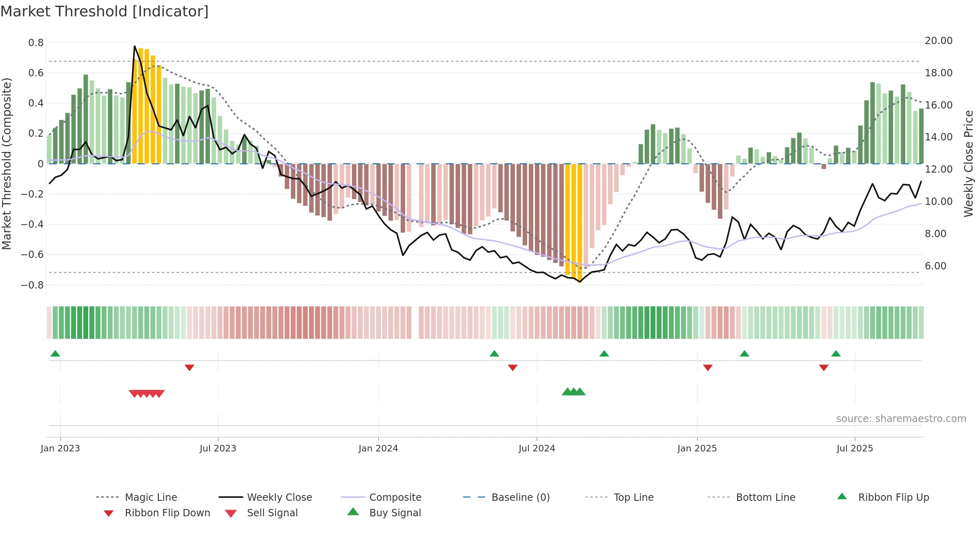Click the Ribbon Flip Up marker after Jul 2024

click(604, 353)
